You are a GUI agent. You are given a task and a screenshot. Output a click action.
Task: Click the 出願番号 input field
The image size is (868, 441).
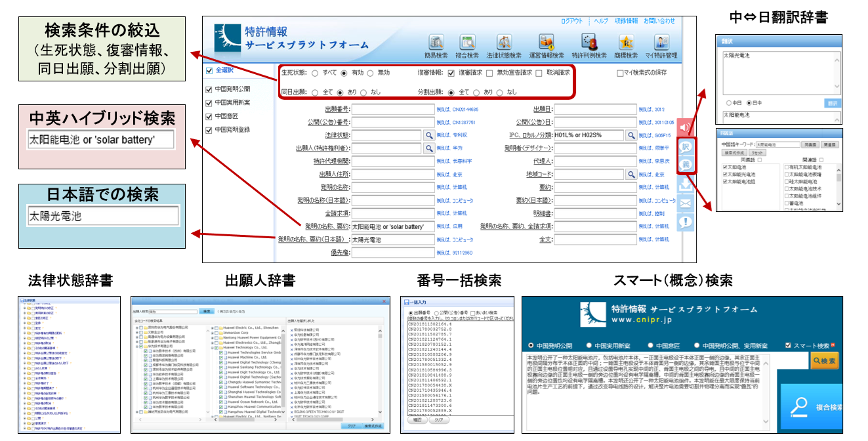[x=393, y=109]
